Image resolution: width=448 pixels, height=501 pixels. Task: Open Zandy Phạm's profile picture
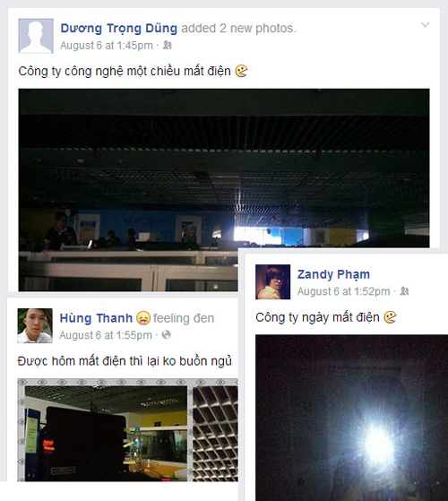point(272,281)
